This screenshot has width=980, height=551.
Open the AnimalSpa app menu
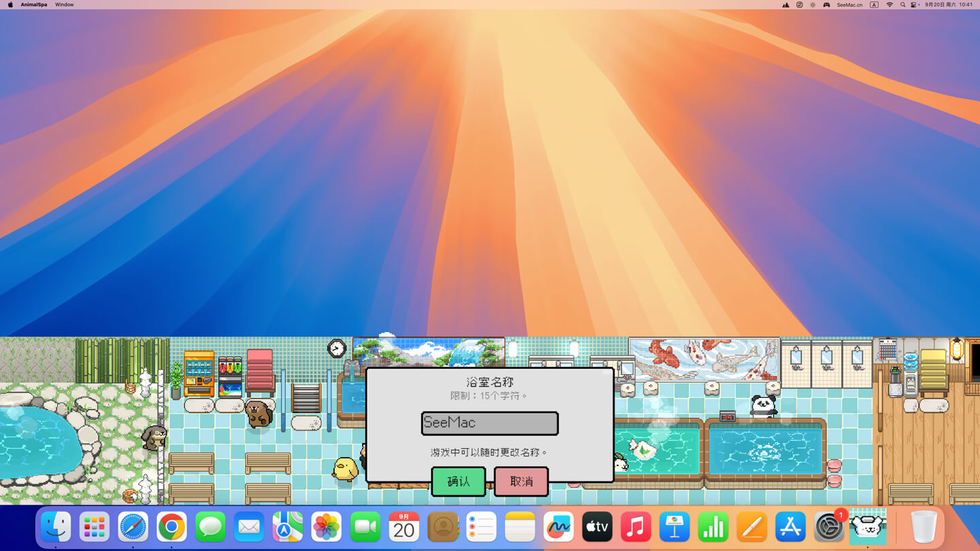coord(34,5)
